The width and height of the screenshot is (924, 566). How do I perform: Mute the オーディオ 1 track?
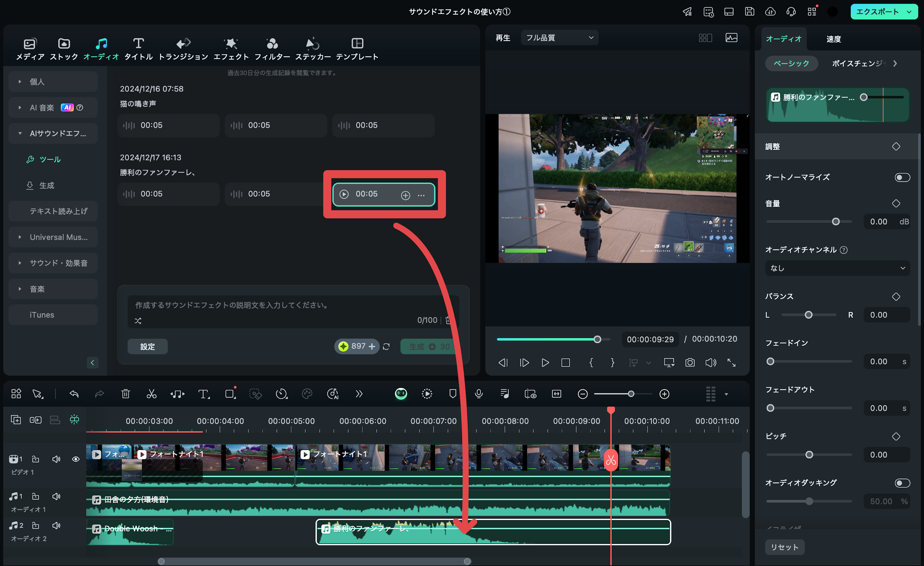56,497
